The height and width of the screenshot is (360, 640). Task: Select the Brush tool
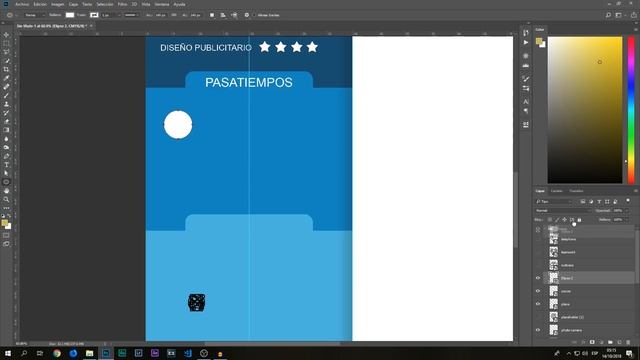[x=6, y=96]
